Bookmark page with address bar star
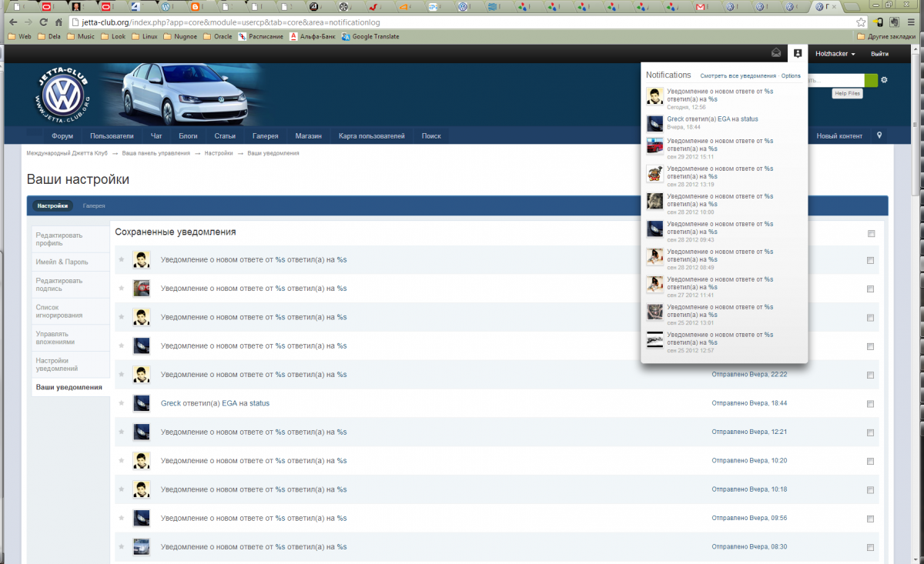Viewport: 924px width, 564px height. pos(861,22)
